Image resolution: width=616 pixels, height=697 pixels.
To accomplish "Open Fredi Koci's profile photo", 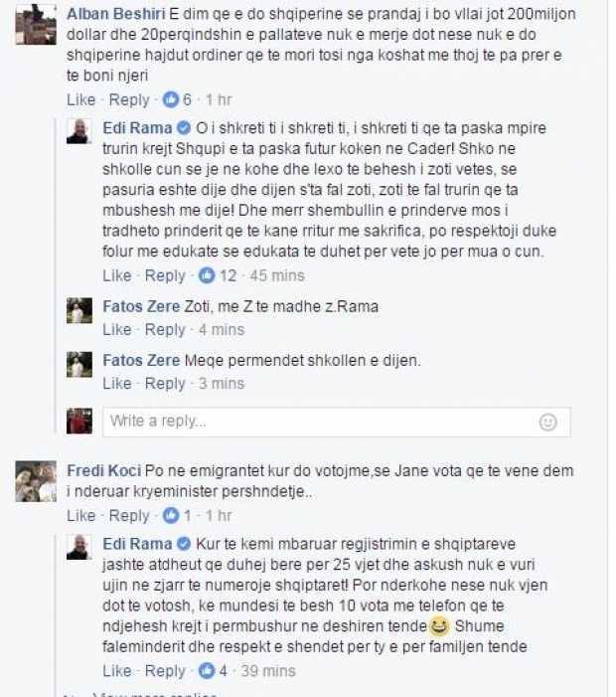I will [x=36, y=481].
